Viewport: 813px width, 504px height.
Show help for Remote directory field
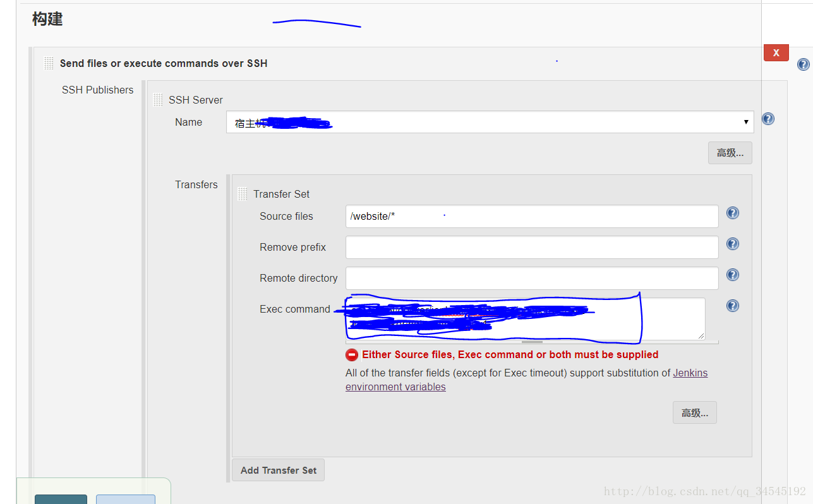click(732, 275)
